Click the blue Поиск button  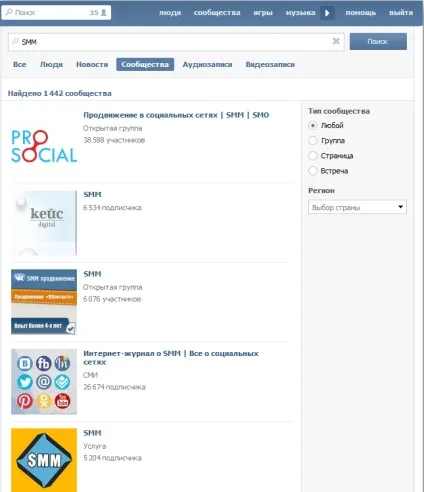tap(378, 41)
